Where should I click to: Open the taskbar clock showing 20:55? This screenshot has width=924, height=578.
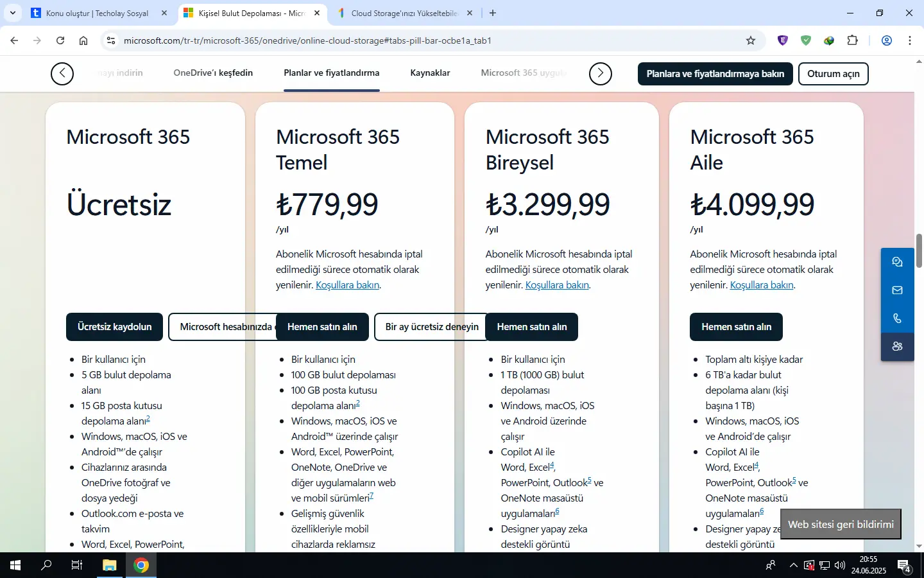click(869, 565)
